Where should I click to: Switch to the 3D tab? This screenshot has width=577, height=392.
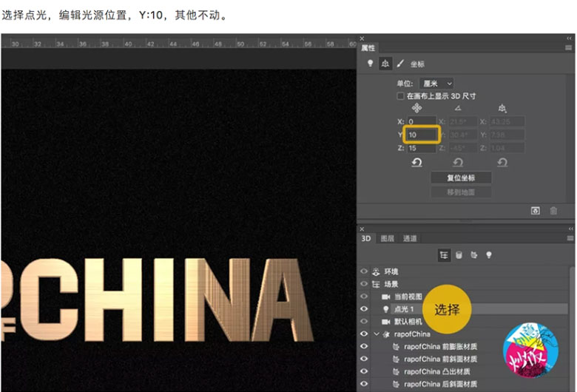tap(365, 238)
